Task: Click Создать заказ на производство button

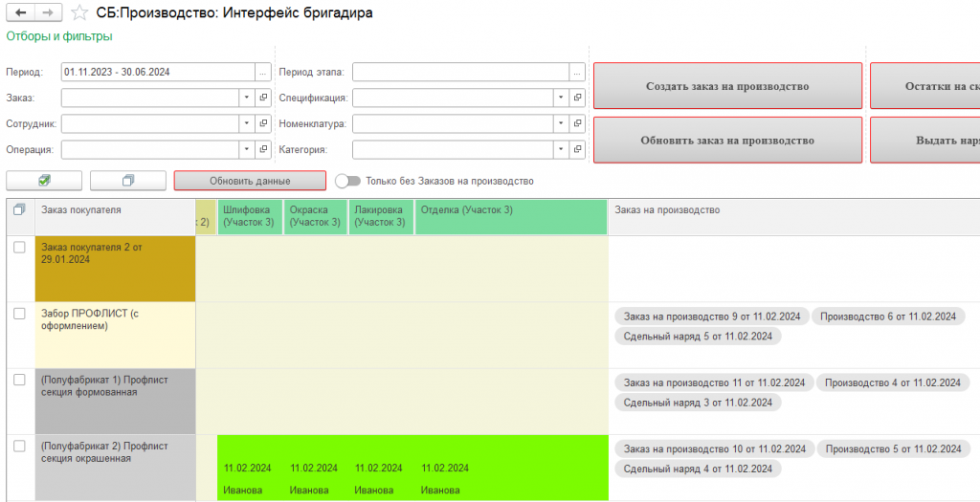Action: 727,86
